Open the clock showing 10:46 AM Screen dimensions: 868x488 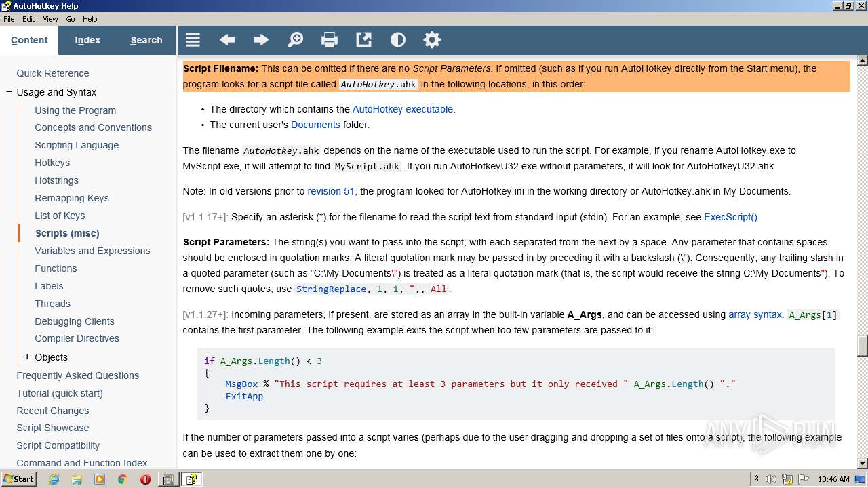(x=833, y=479)
